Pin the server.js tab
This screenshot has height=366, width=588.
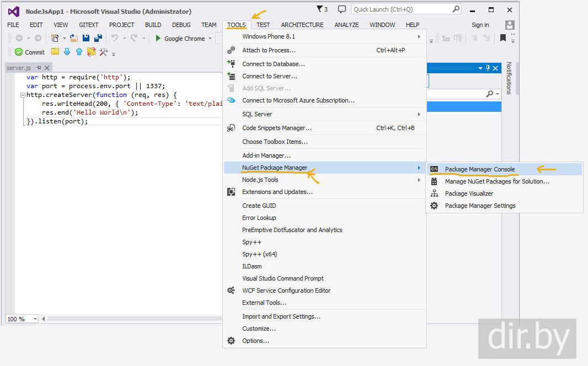[39, 68]
